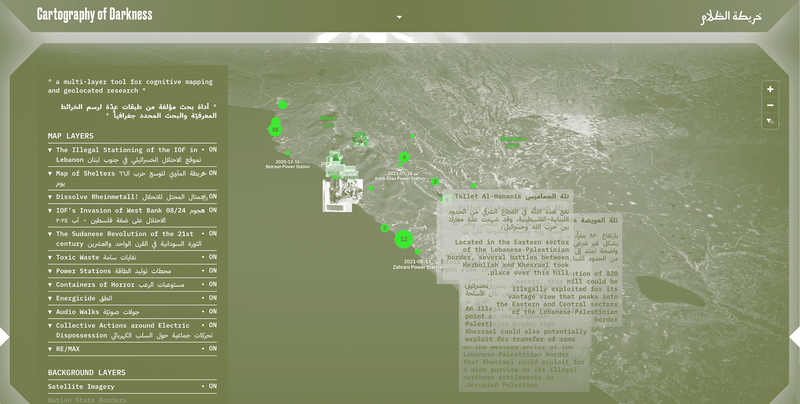This screenshot has width=800, height=404.
Task: Click the left edge panel arrow
Action: (x=5, y=337)
